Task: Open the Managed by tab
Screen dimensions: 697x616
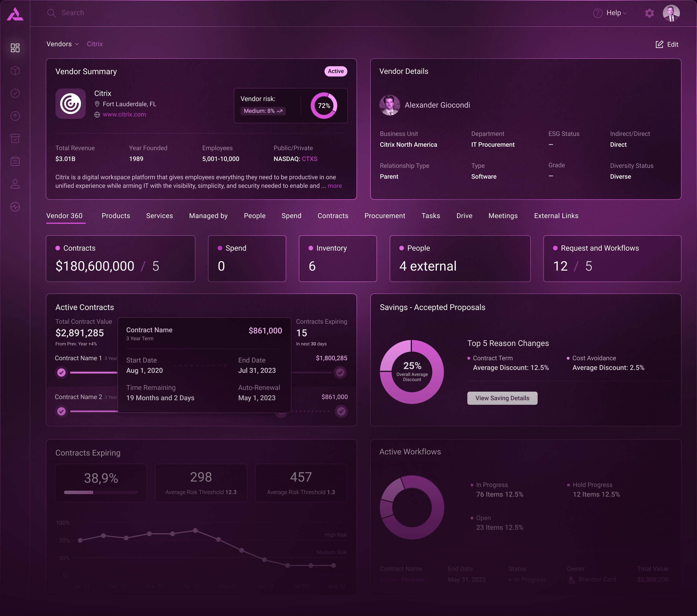Action: coord(208,216)
